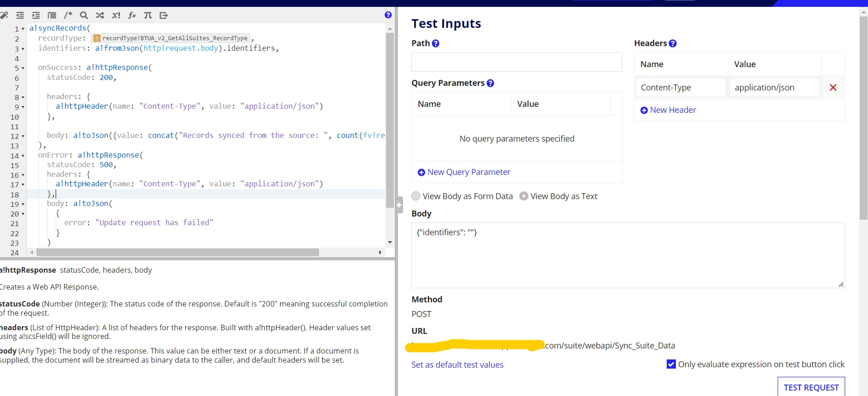Screen dimensions: 868x396
Task: Fold the body a!toJson block at line 19
Action: (23, 204)
